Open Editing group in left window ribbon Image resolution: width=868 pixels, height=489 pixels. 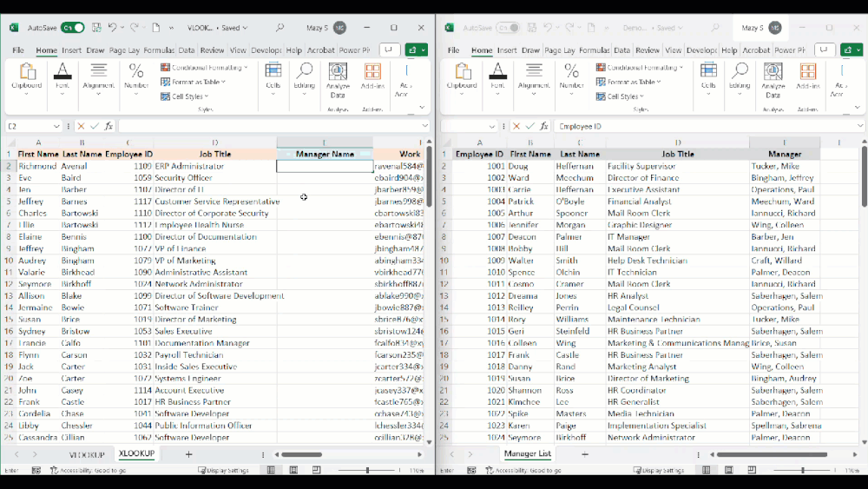point(304,79)
